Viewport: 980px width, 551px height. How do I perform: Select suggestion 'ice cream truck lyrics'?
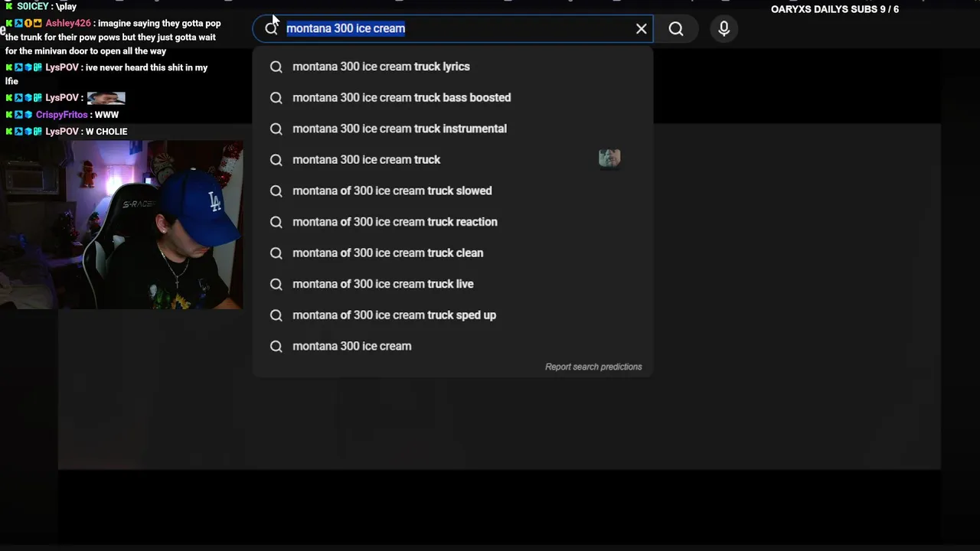pos(381,67)
